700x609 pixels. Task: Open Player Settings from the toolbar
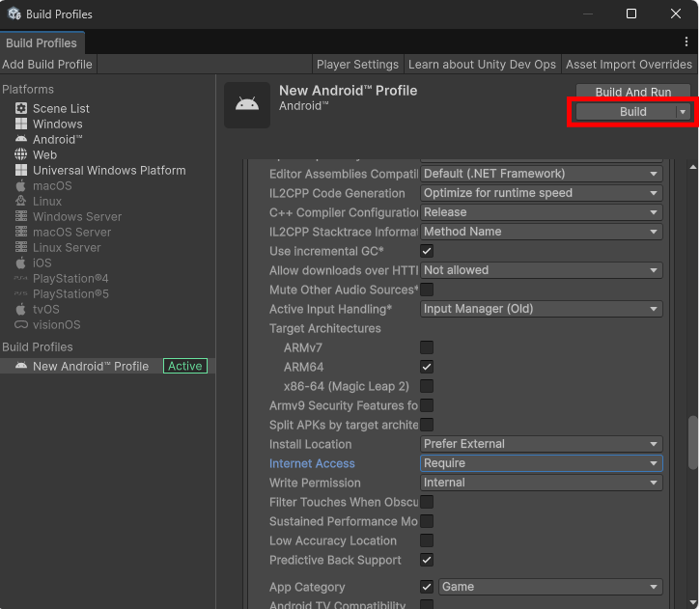click(357, 65)
